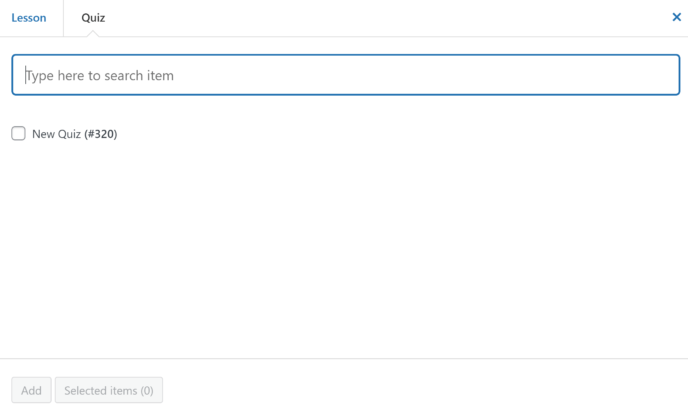This screenshot has width=688, height=416.
Task: Click the X icon in the header
Action: tap(676, 17)
